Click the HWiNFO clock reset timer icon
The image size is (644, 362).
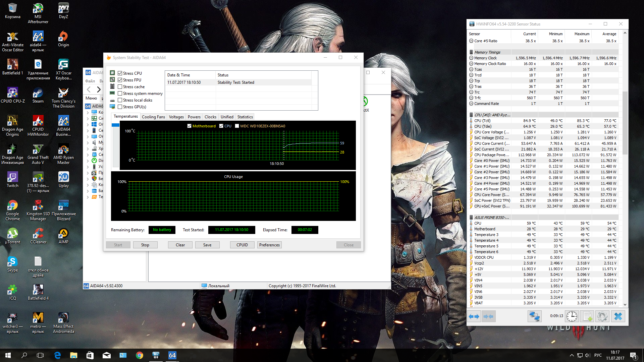pyautogui.click(x=572, y=316)
